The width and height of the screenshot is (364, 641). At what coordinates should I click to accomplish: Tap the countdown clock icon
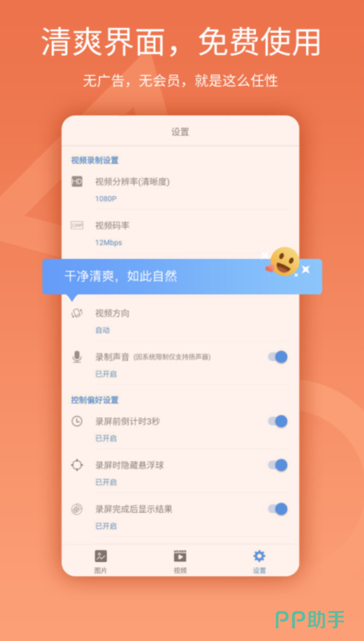coord(77,421)
